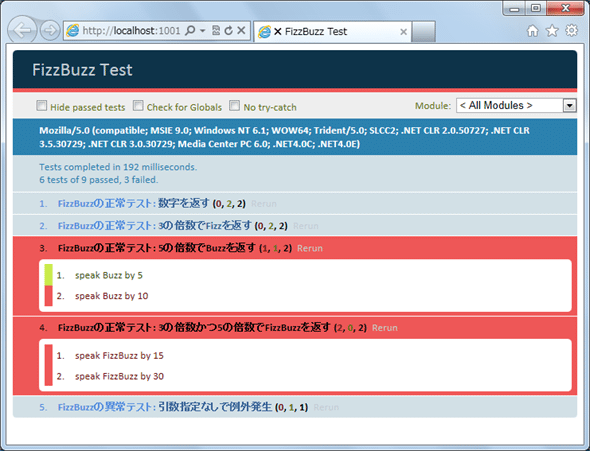Click Rerun for test 1 数字を返す
Screen dimensions: 590x451
point(264,204)
